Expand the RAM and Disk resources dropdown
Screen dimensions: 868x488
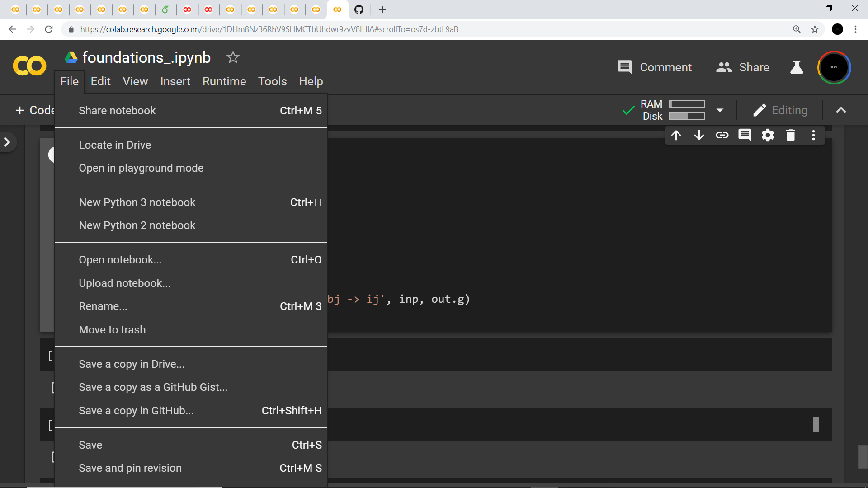coord(720,110)
